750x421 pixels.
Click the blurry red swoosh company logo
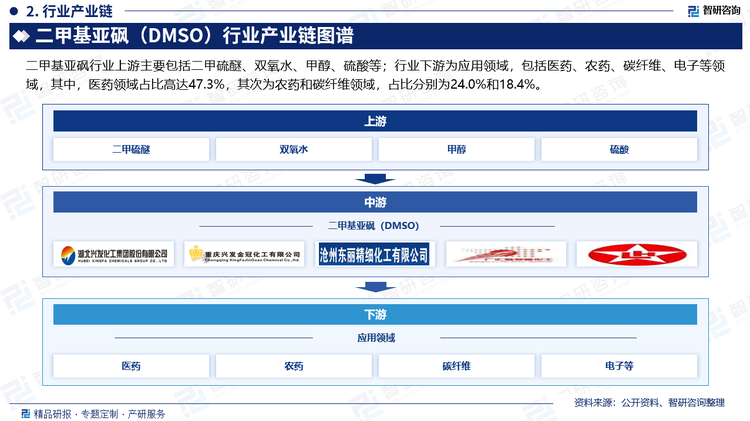click(506, 254)
